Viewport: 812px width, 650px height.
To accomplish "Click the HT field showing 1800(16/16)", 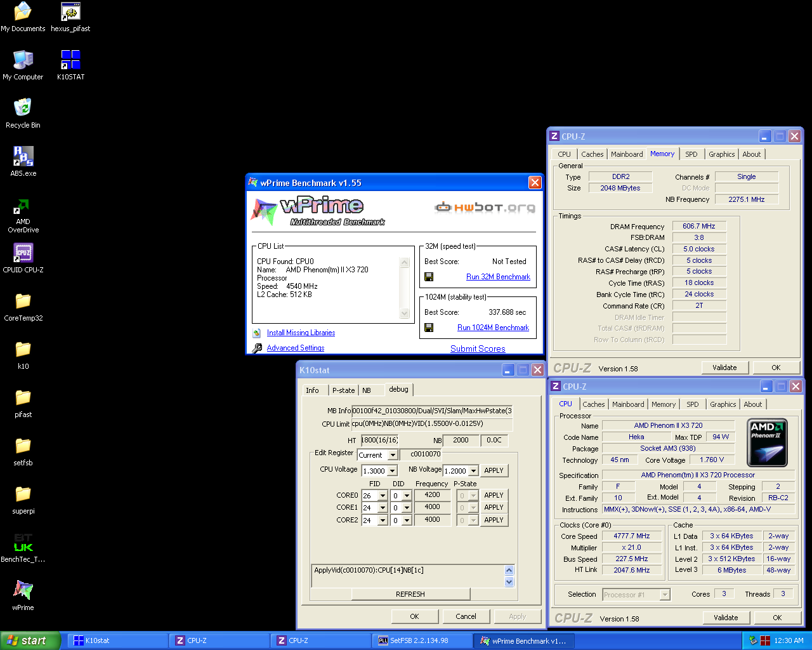I will point(379,440).
